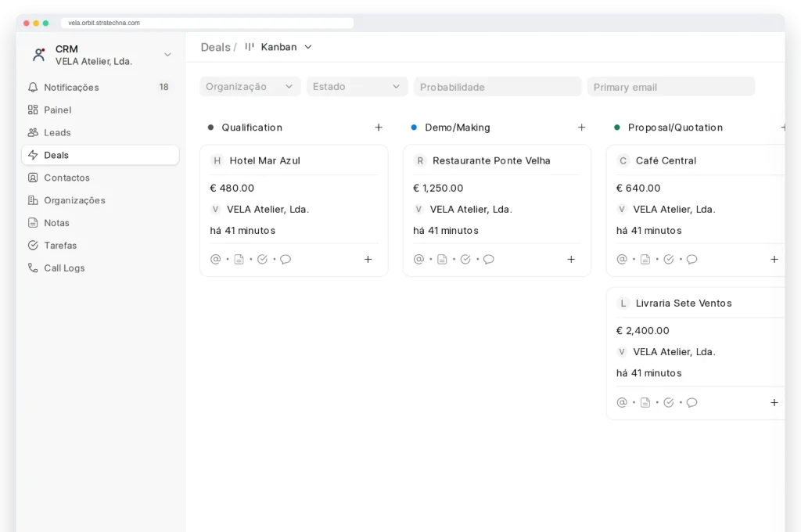801x532 pixels.
Task: Click Restaurante Ponte Velha notes icon
Action: point(443,259)
